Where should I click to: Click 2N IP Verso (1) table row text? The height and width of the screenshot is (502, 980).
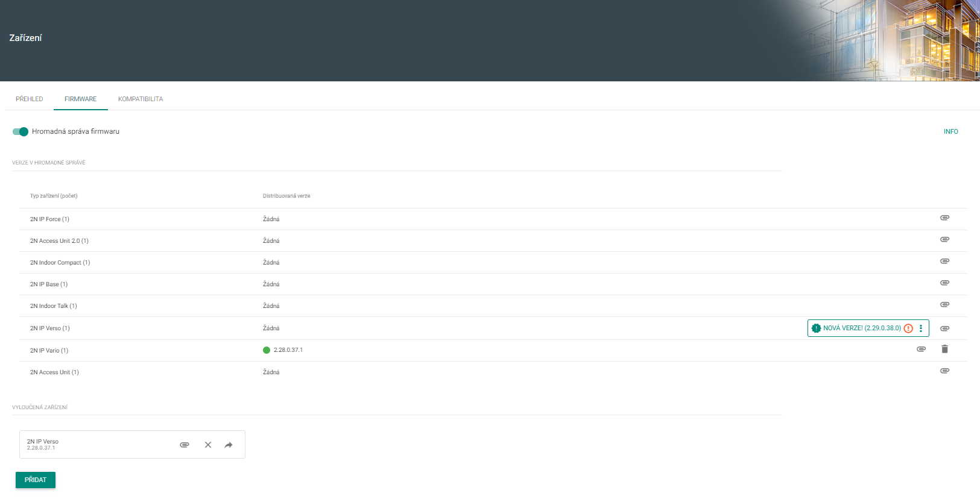[x=50, y=328]
